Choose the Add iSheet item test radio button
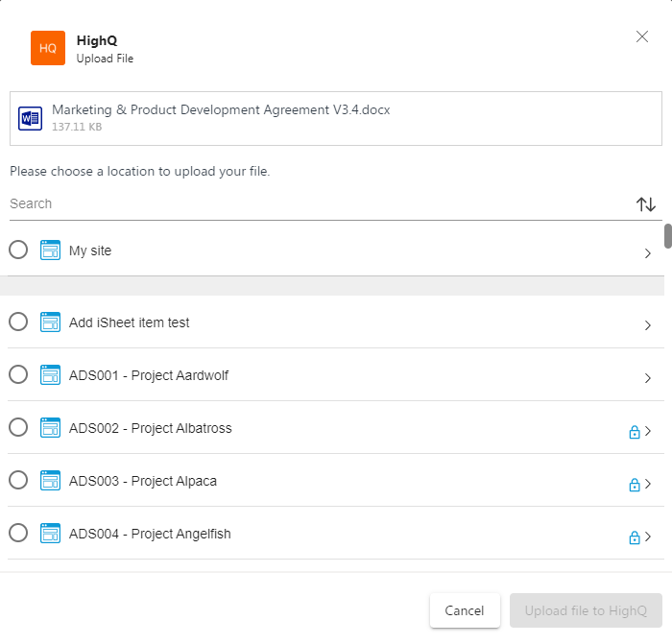 coord(18,322)
